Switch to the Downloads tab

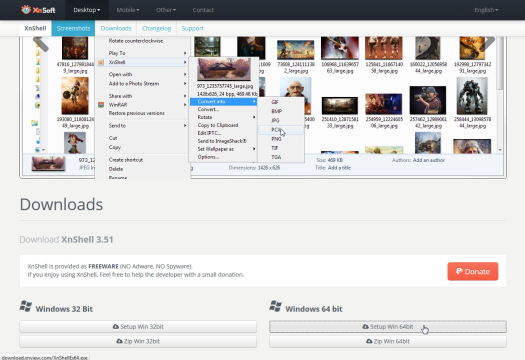116,28
